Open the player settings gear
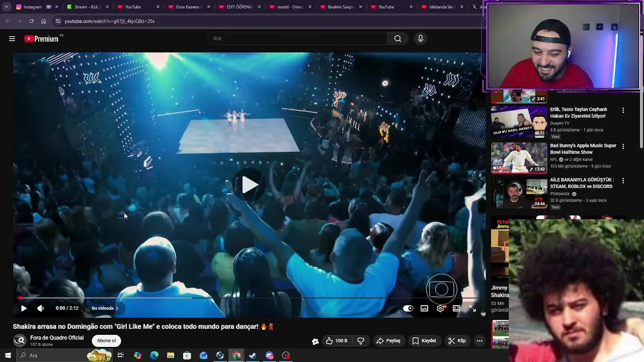 click(x=440, y=308)
